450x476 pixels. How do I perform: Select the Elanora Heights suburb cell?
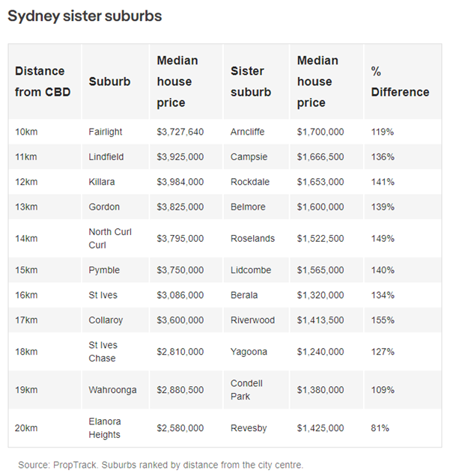click(x=105, y=428)
